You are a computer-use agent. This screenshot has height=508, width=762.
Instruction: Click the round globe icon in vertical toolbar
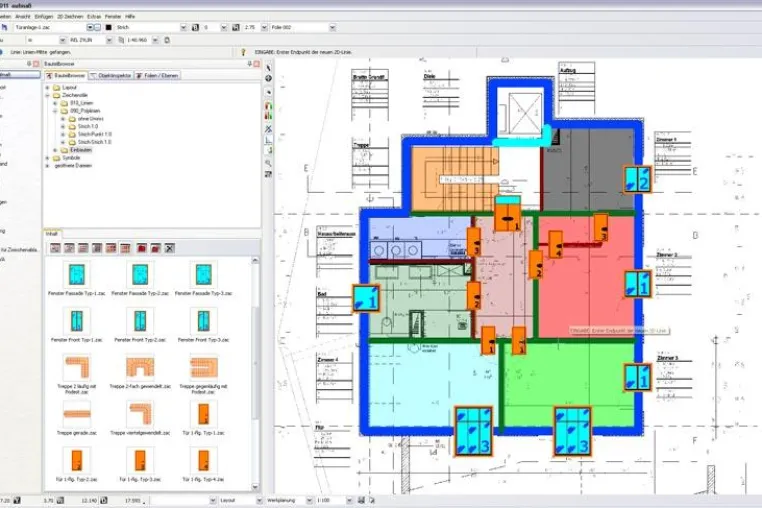point(268,78)
